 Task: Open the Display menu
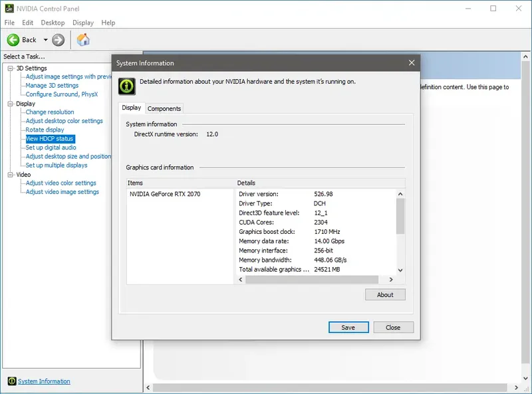pos(83,23)
